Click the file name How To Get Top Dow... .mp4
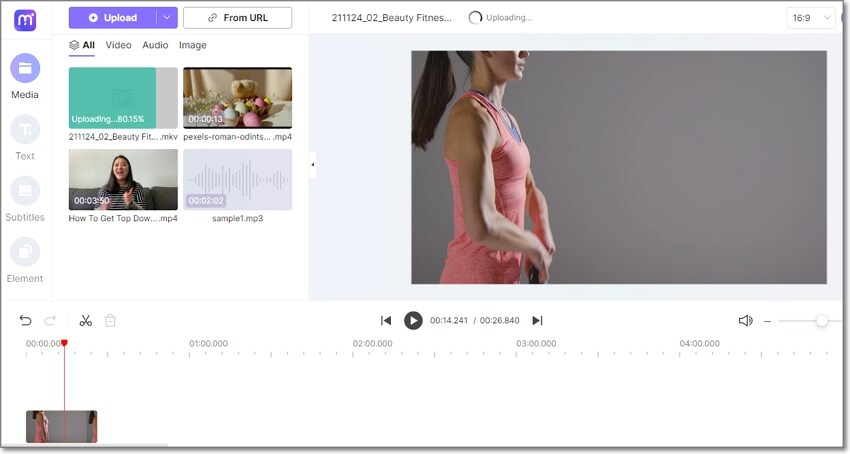 coord(123,218)
